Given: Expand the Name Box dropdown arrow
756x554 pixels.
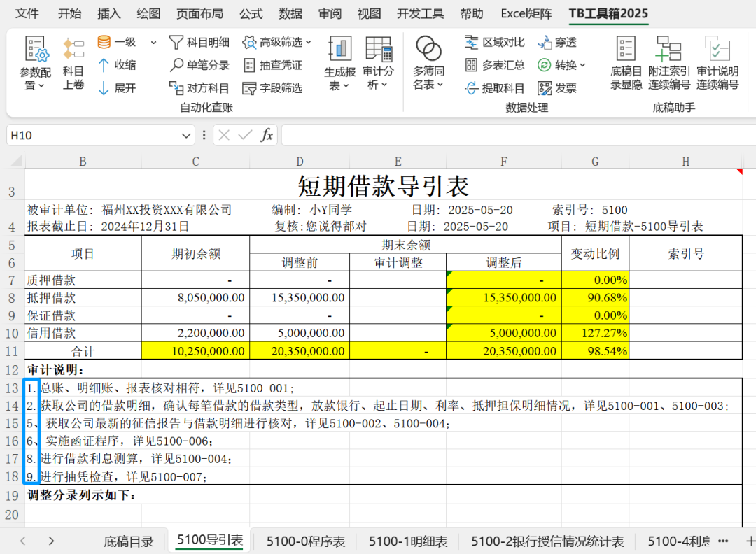Looking at the screenshot, I should pos(186,136).
